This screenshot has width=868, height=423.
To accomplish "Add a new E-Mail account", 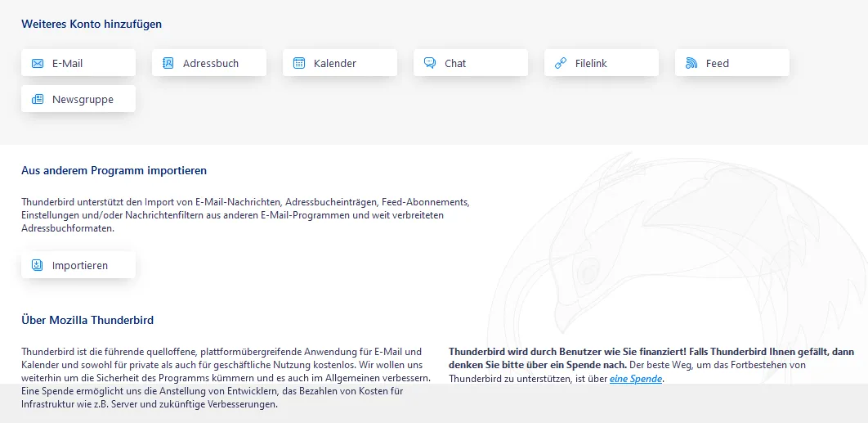I will 78,63.
